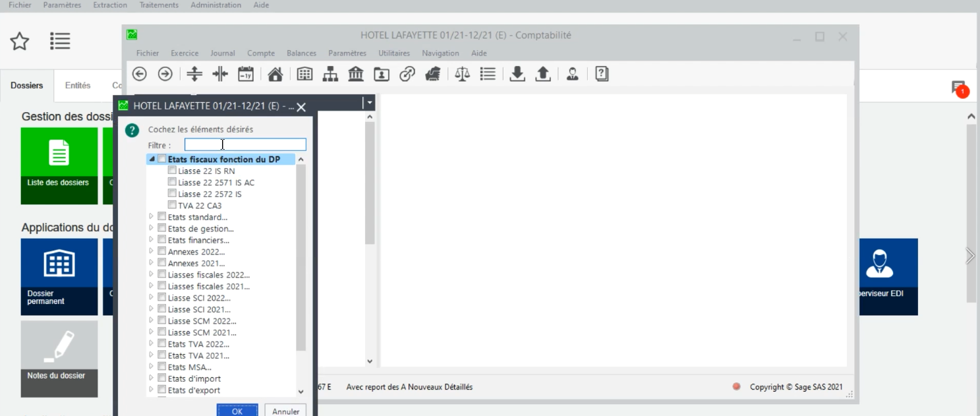980x416 pixels.
Task: Switch to the Dossiers tab
Action: pos(27,86)
